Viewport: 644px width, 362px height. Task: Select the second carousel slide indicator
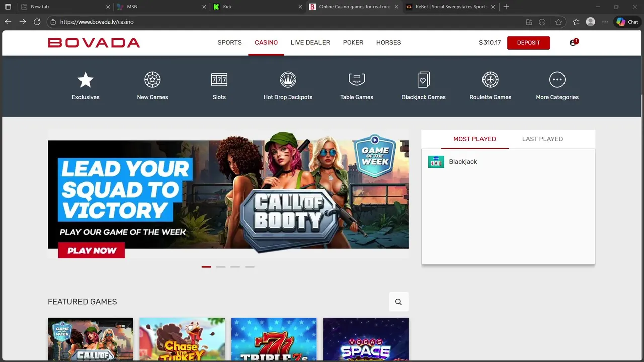[x=221, y=267]
